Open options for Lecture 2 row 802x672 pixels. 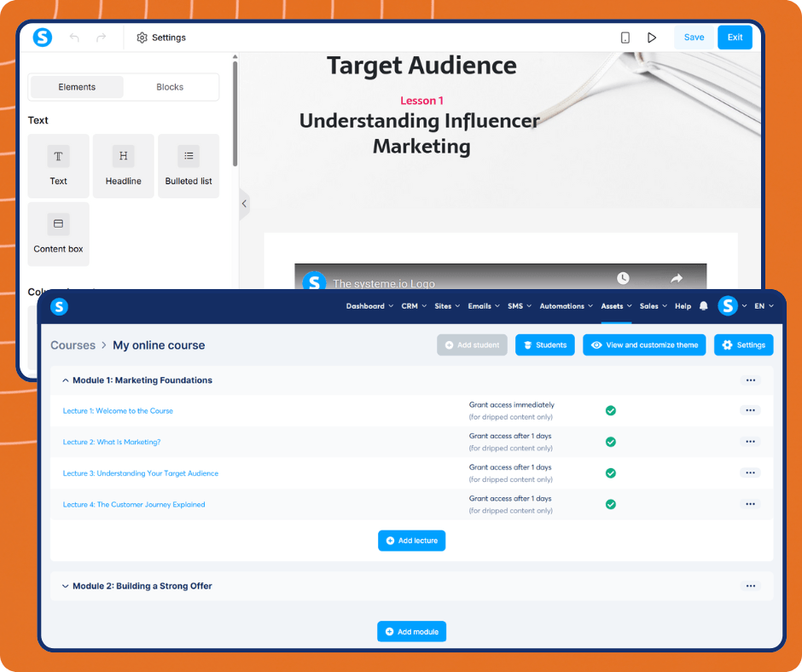pyautogui.click(x=750, y=442)
